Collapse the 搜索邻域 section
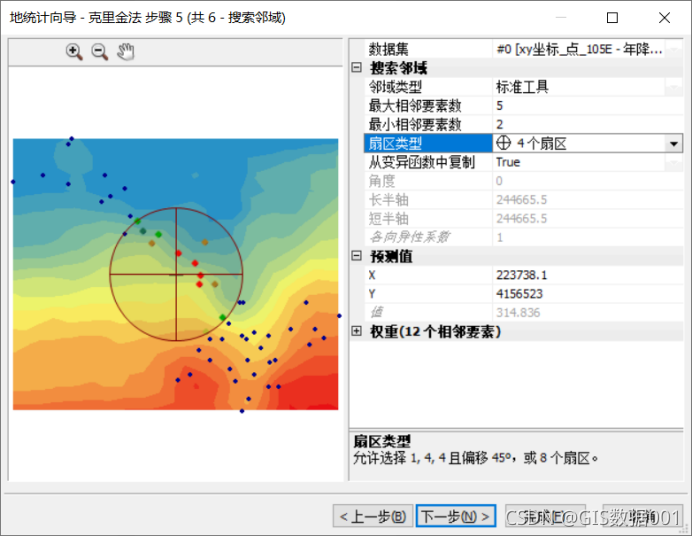The image size is (693, 536). 357,68
